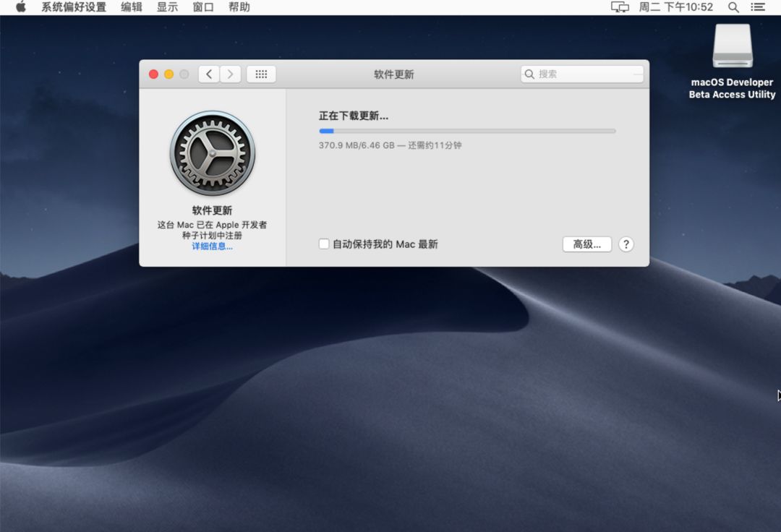Open Spotlight search from the menu bar
Viewport: 781px width, 532px height.
coord(733,7)
